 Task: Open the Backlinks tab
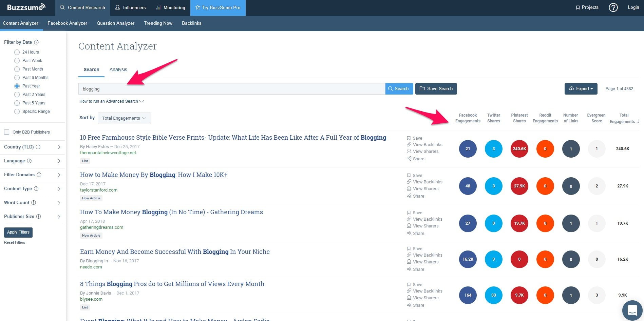[x=191, y=23]
